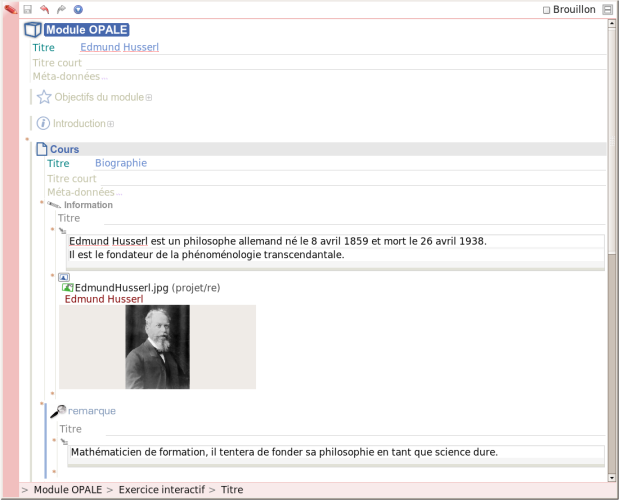Click the save disk icon in toolbar
This screenshot has width=619, height=500.
pos(28,9)
